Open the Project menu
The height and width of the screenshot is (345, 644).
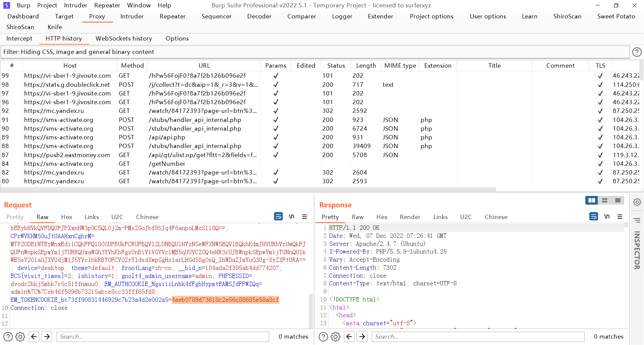pyautogui.click(x=47, y=5)
